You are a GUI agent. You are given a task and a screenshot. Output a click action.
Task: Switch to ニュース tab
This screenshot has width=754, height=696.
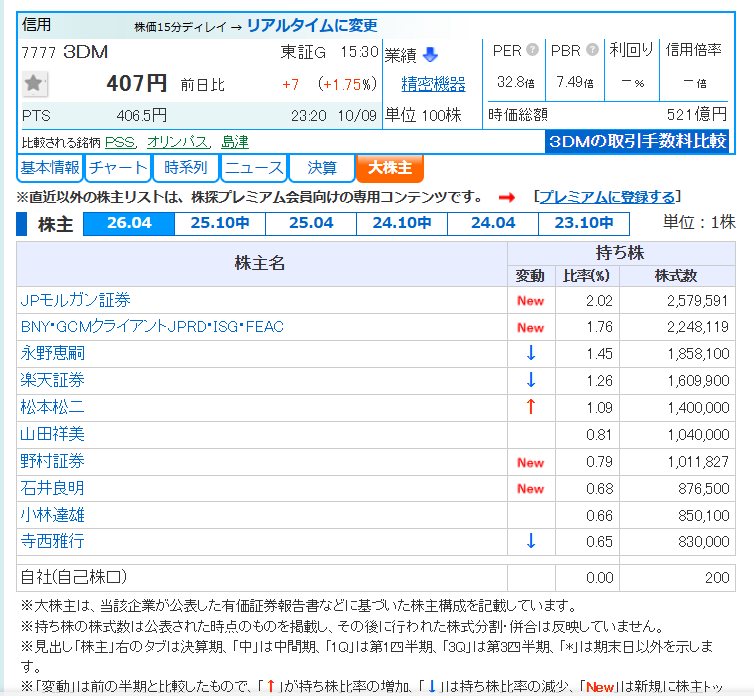(254, 168)
